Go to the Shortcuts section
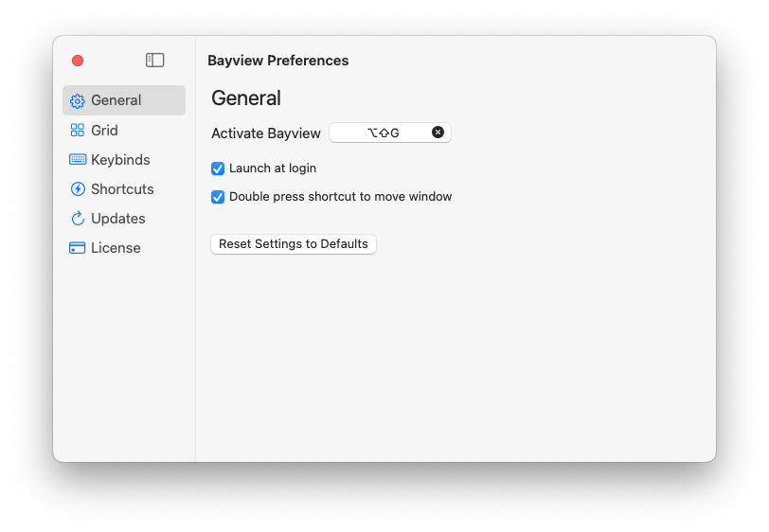The image size is (769, 532). click(122, 189)
